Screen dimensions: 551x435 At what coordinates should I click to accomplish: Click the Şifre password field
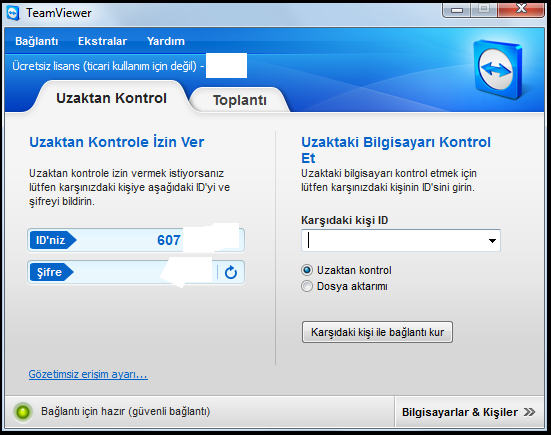[x=136, y=272]
